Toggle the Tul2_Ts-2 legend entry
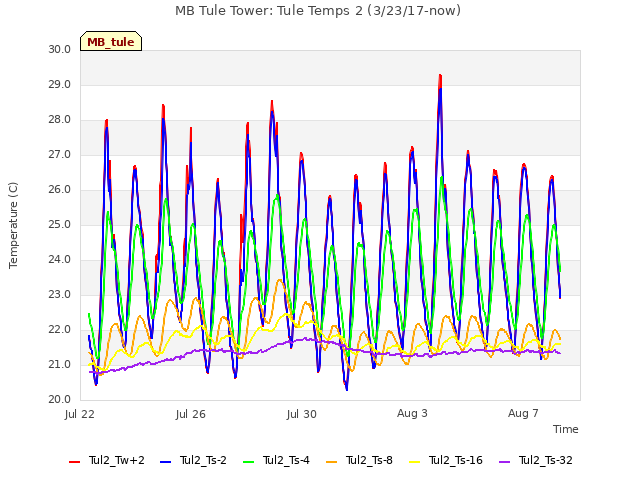640x480 pixels. (x=193, y=460)
